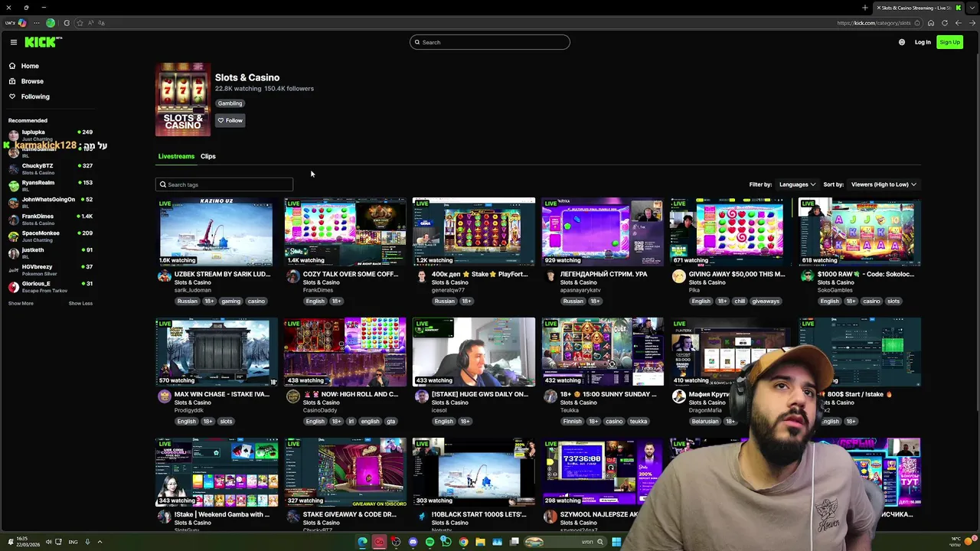Open recommended channel JohnWhatsGoingOn
The image size is (980, 551).
pos(50,202)
